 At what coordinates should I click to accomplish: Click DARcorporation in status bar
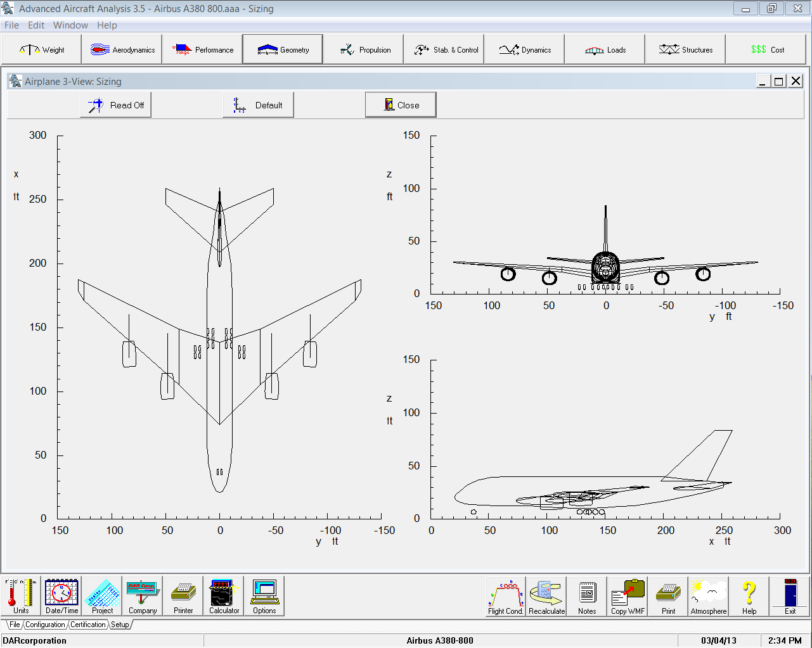pos(35,640)
